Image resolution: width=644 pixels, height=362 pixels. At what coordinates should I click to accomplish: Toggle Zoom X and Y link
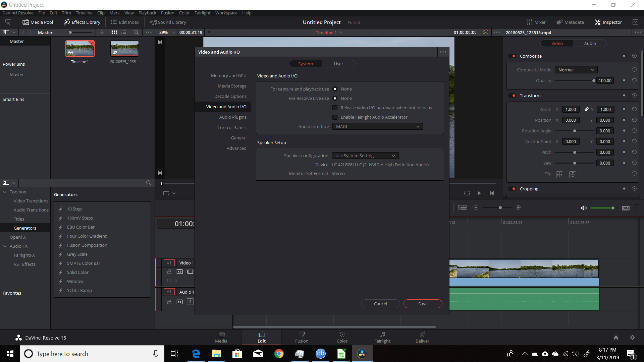pos(586,109)
